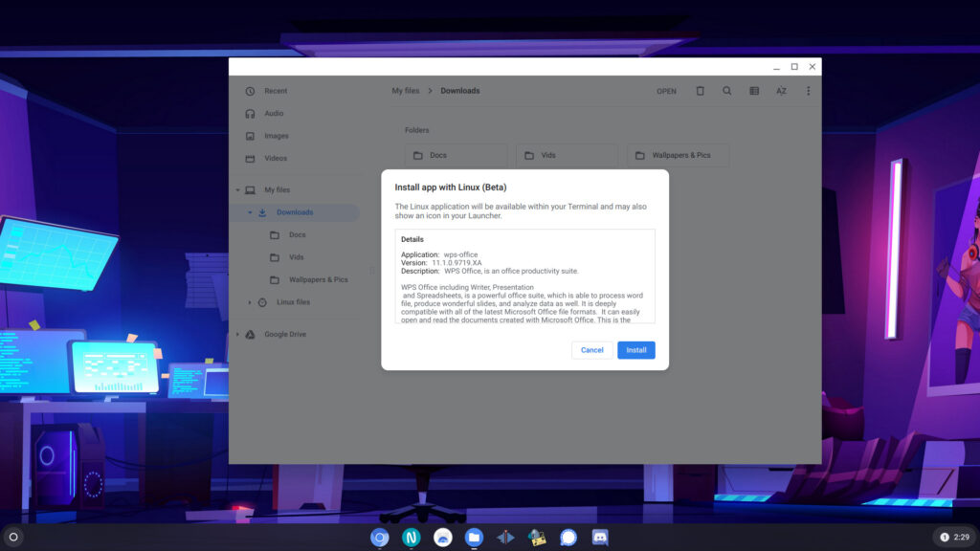
Task: Collapse the My files tree arrow
Action: 237,190
